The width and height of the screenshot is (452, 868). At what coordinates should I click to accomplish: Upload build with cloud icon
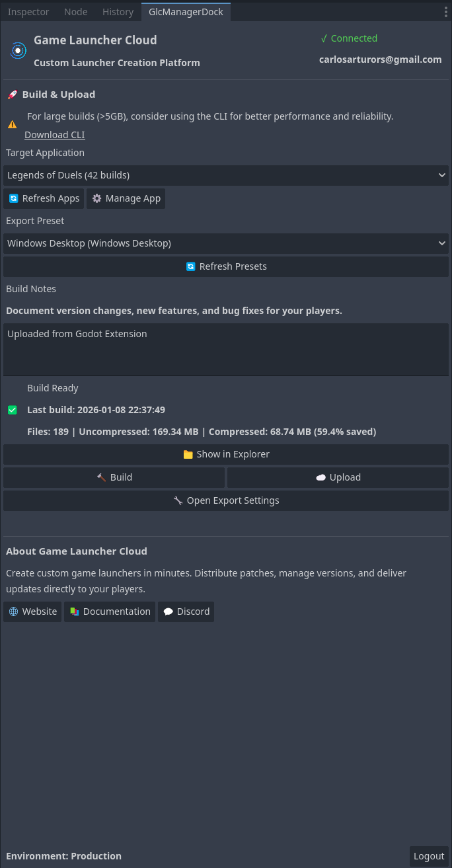point(338,477)
